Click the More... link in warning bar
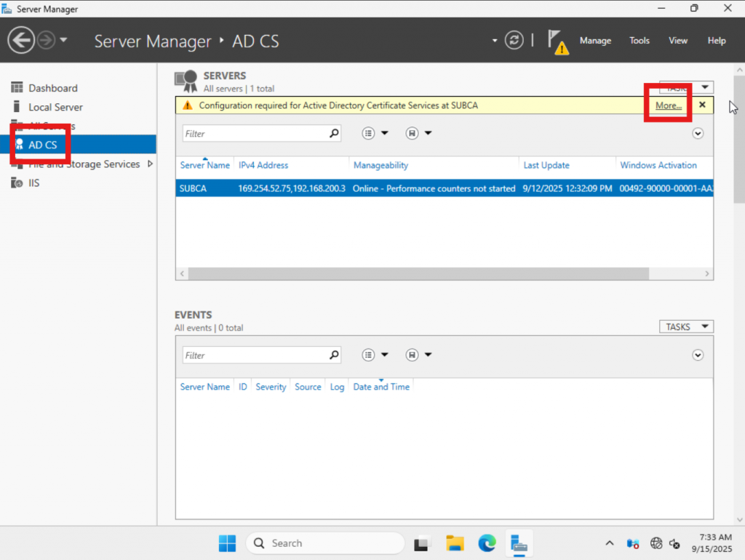 click(x=668, y=105)
